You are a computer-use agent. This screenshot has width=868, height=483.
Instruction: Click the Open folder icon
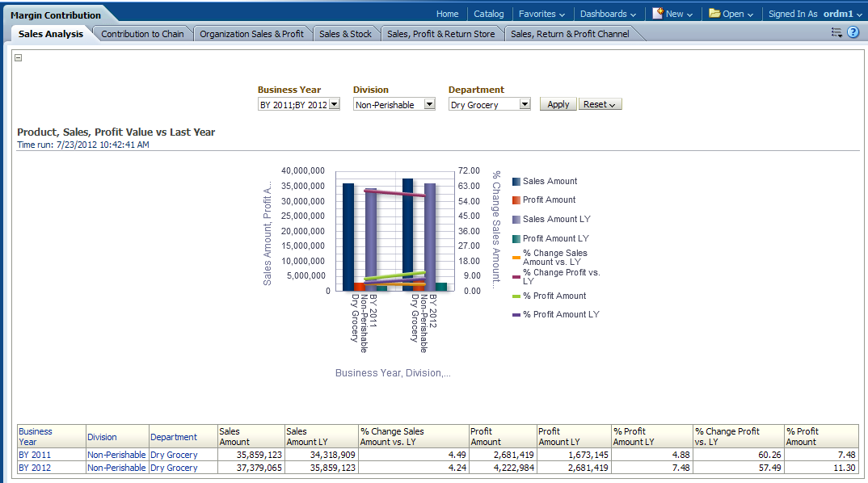pyautogui.click(x=714, y=14)
